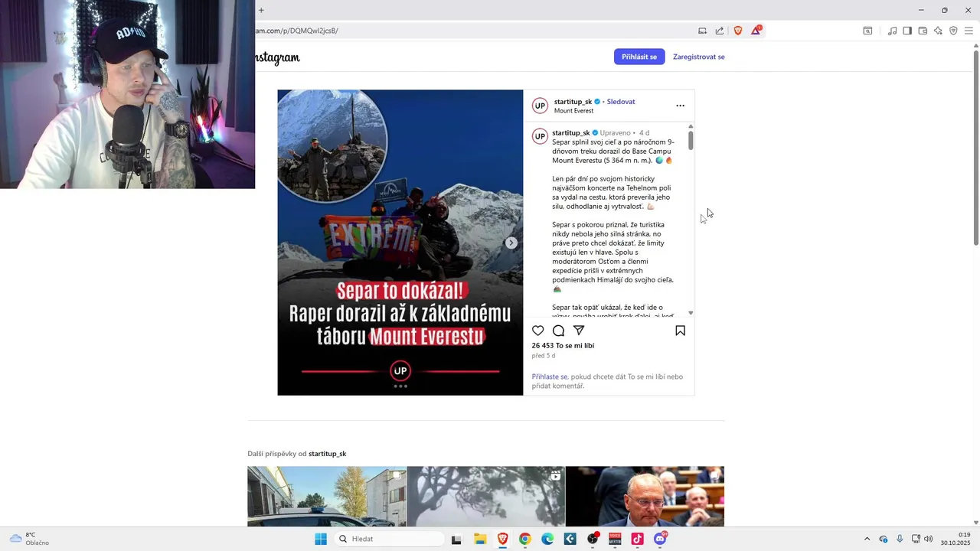Click the caption scrollbar up arrow
The image size is (980, 551).
(691, 126)
